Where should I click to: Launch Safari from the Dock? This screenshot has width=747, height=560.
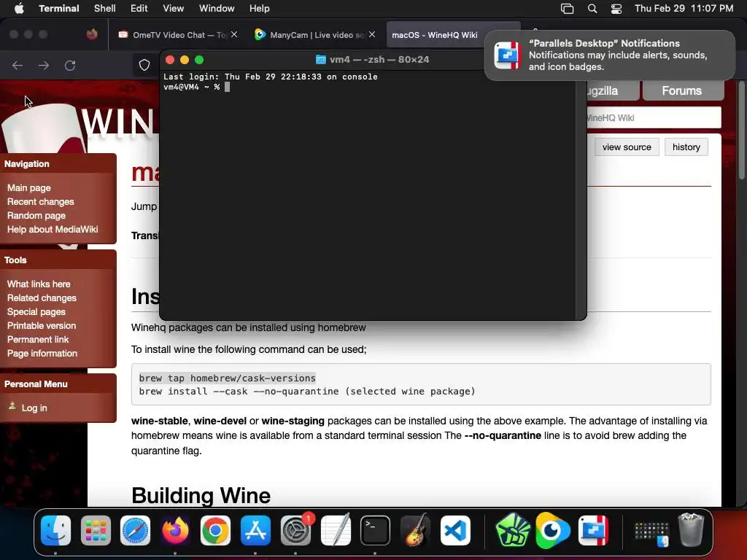[x=135, y=531]
